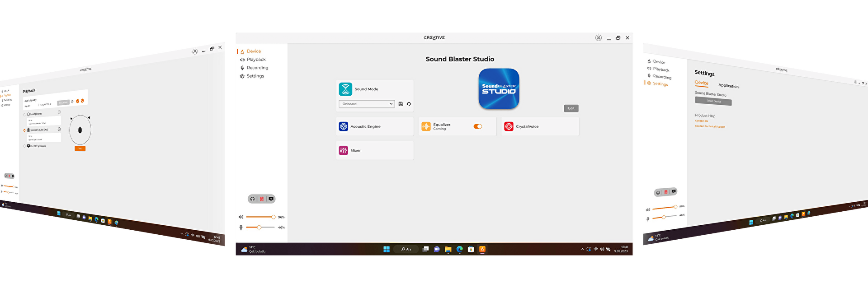Open Recording page in Settings window sidebar
The width and height of the screenshot is (868, 288).
660,77
